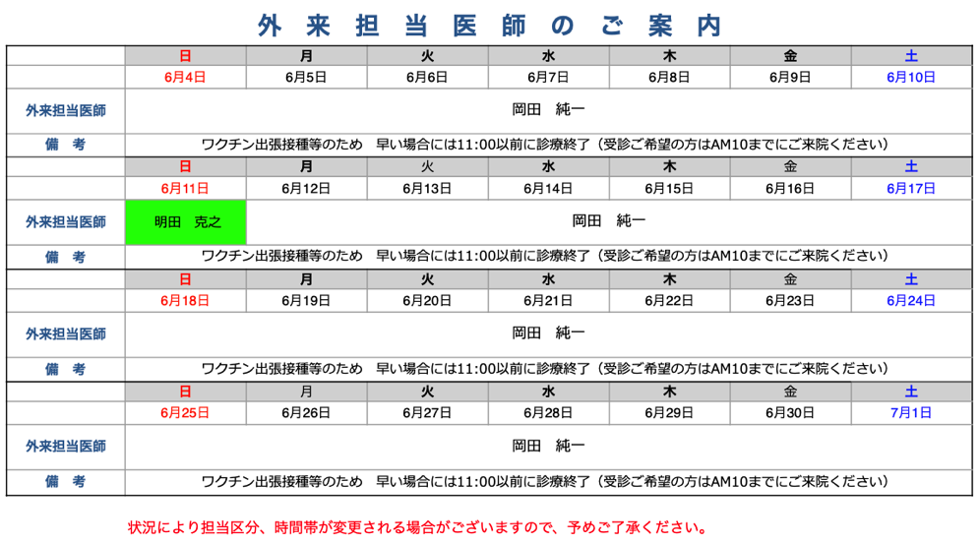Choose the 6月18日 date cell
980x544 pixels.
tap(186, 301)
